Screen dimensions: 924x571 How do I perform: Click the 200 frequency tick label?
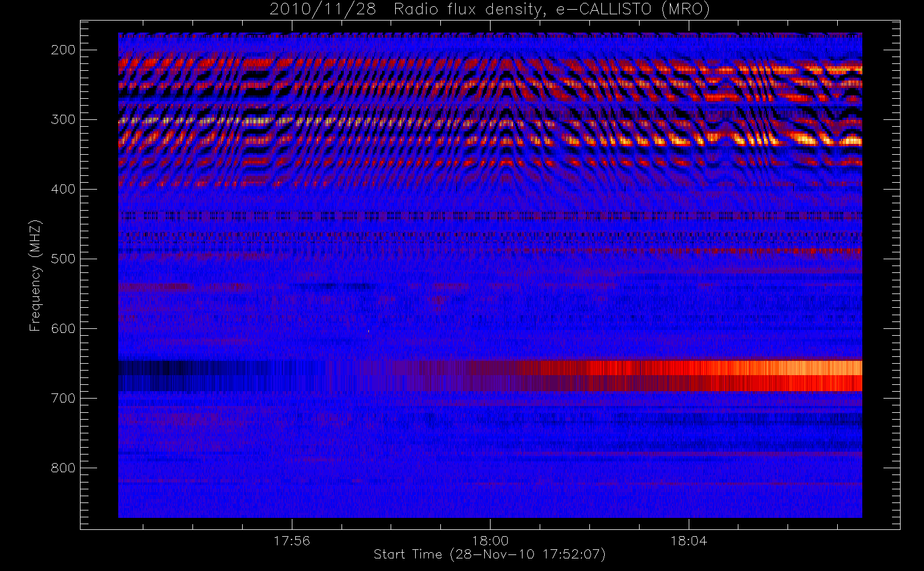click(x=63, y=50)
